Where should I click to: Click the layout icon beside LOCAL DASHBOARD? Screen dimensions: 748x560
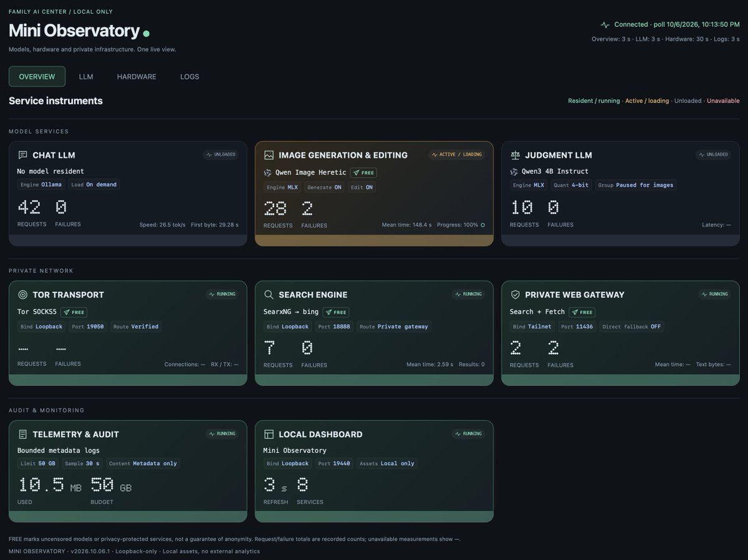269,435
